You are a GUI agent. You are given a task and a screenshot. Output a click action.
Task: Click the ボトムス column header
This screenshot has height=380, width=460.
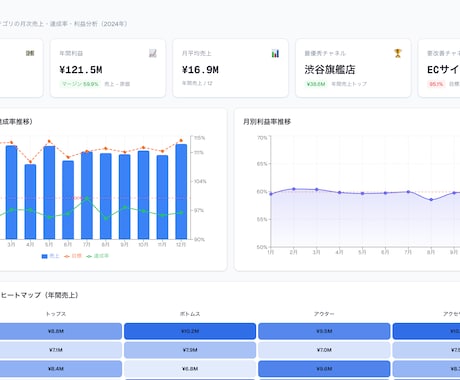click(190, 314)
